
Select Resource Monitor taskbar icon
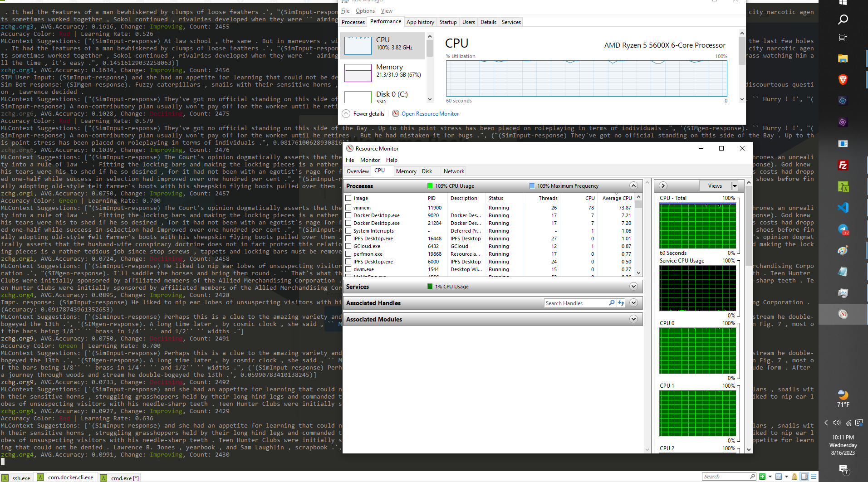pos(843,314)
